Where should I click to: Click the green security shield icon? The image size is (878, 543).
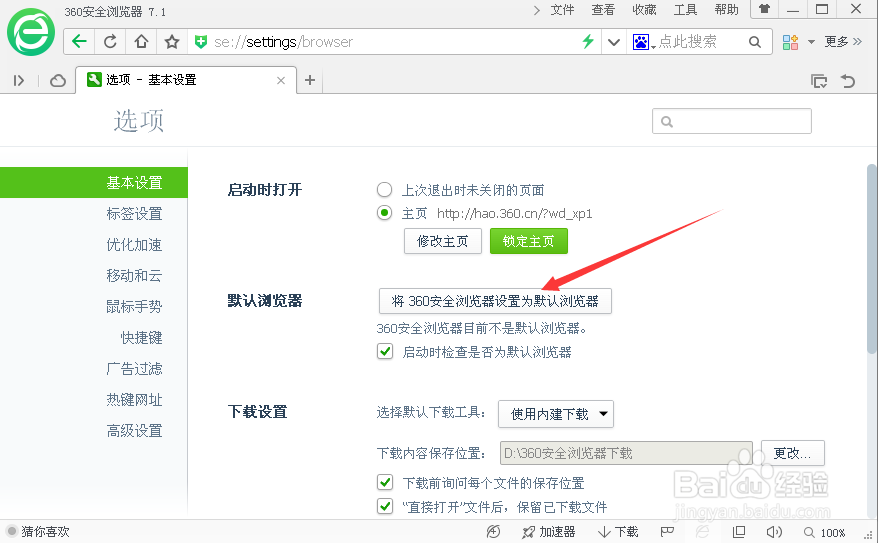click(200, 41)
